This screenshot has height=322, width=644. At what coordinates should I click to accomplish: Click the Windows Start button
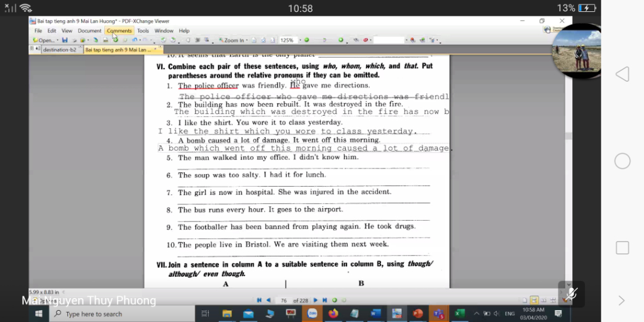pyautogui.click(x=38, y=314)
